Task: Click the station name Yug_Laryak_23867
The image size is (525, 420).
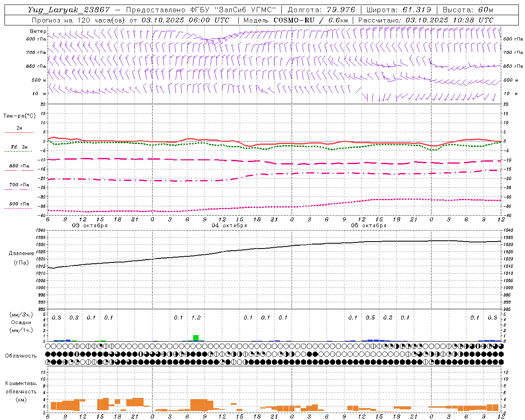Action: [x=68, y=10]
